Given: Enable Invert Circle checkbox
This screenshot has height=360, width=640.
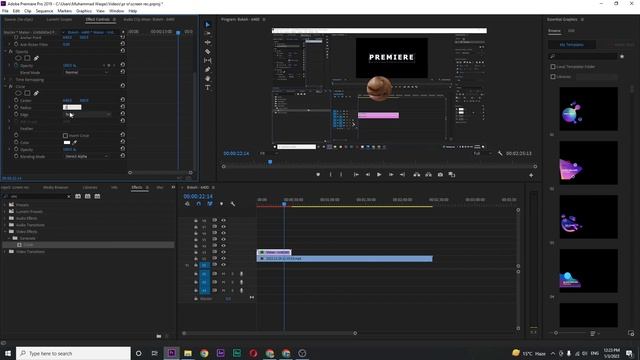Looking at the screenshot, I should point(65,136).
